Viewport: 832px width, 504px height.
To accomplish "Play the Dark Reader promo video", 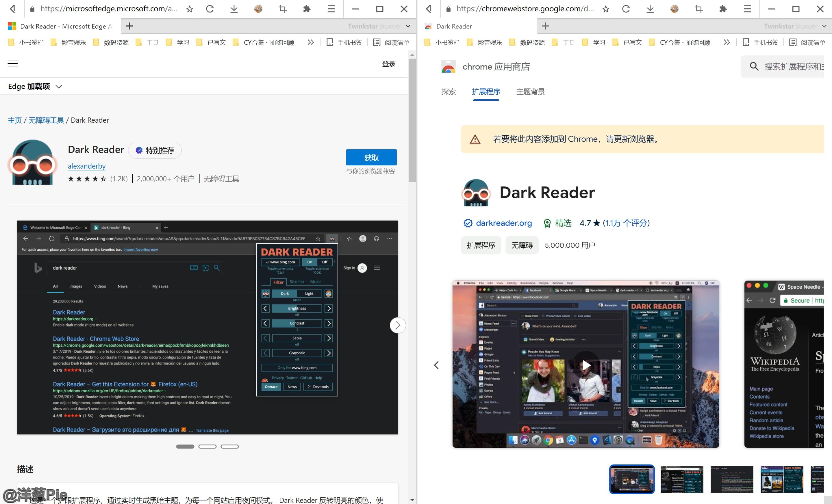I will (586, 365).
